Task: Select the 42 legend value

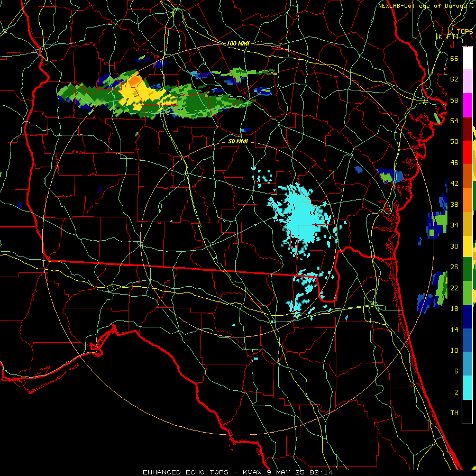Action: coord(454,184)
